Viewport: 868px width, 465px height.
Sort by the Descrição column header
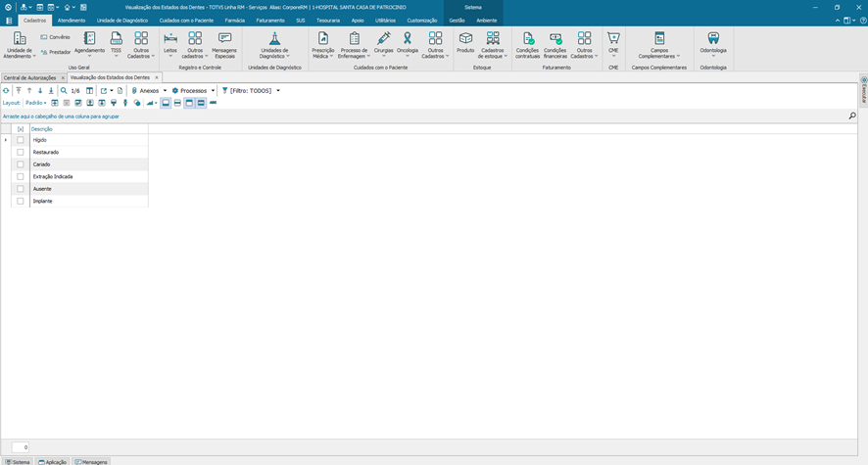tap(88, 129)
